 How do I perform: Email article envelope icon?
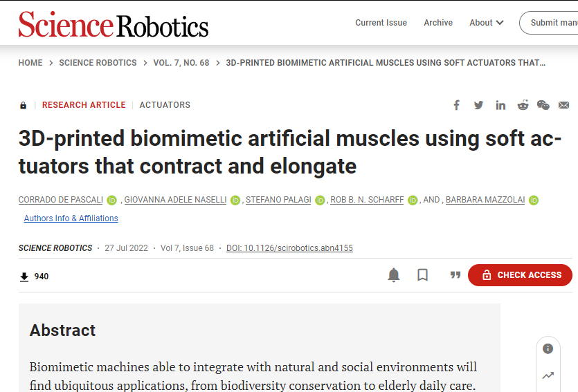[x=563, y=105]
